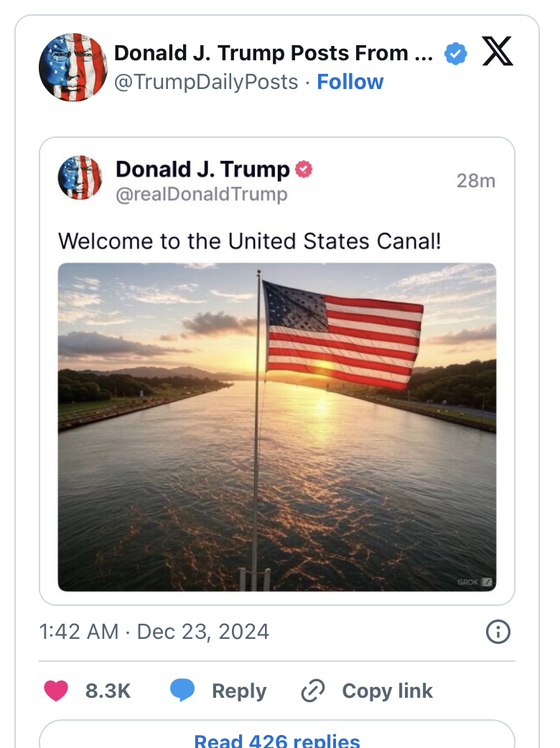Click the "1:42 AM · Dec 23, 2024" timestamp

tap(154, 632)
